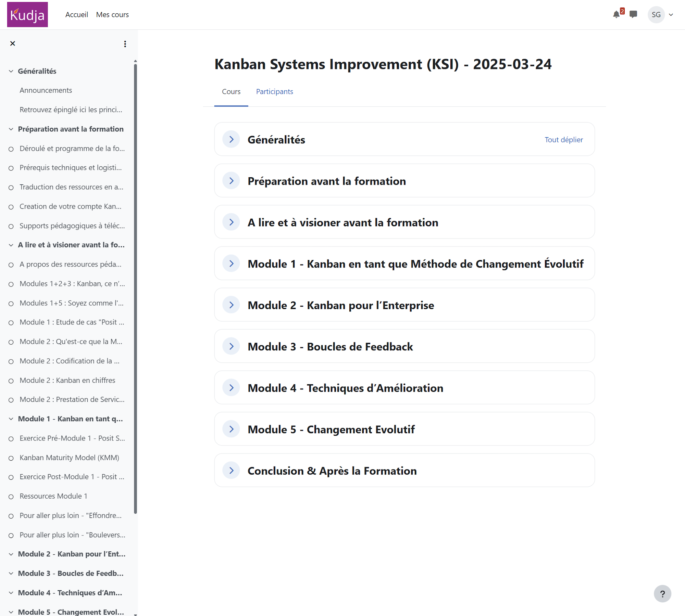The height and width of the screenshot is (616, 685).
Task: Open Kanban Maturity Model (KMM) item
Action: pos(70,458)
